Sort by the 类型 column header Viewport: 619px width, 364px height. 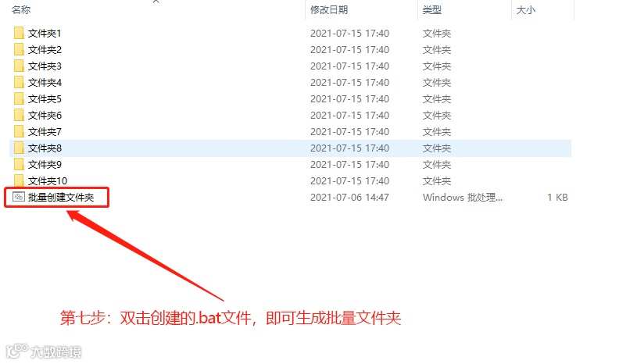click(x=432, y=10)
